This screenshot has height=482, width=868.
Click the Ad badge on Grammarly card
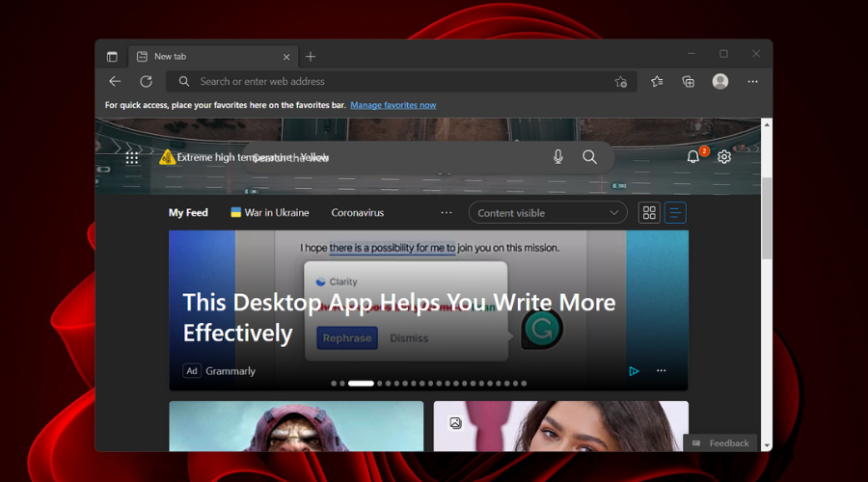pyautogui.click(x=192, y=371)
